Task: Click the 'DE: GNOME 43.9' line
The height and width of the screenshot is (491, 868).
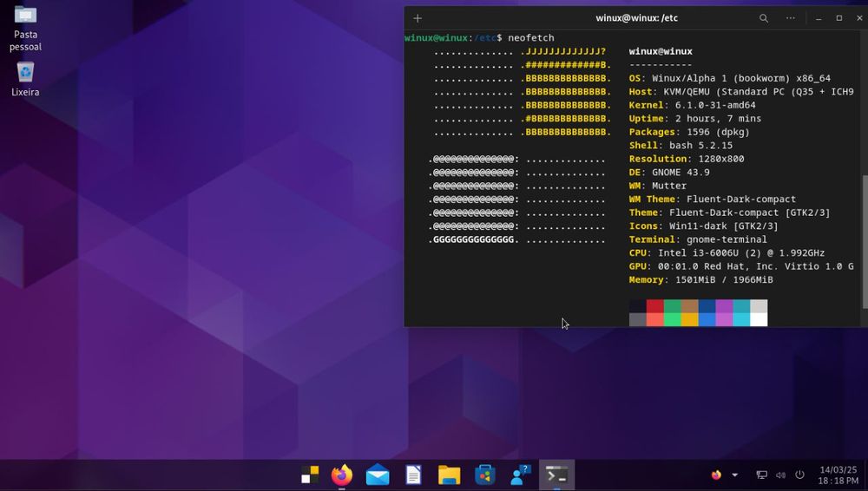Action: point(669,172)
